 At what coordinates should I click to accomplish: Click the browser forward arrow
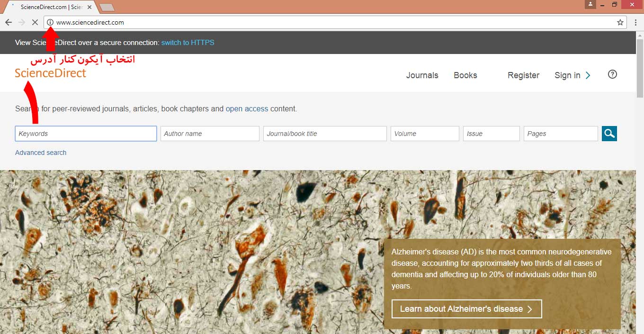point(21,22)
